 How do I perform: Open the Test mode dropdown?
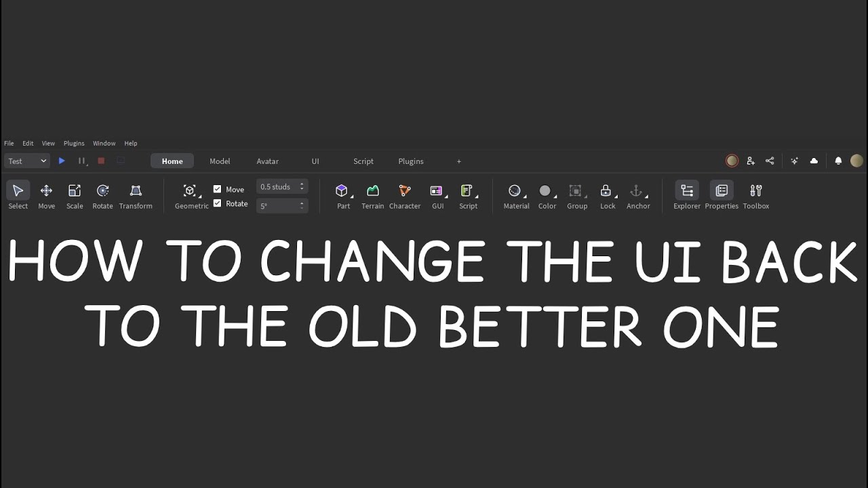[x=27, y=161]
